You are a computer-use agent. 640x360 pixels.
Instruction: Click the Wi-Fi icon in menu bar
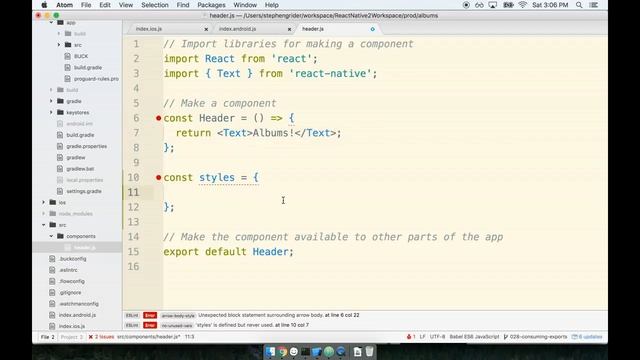(522, 5)
